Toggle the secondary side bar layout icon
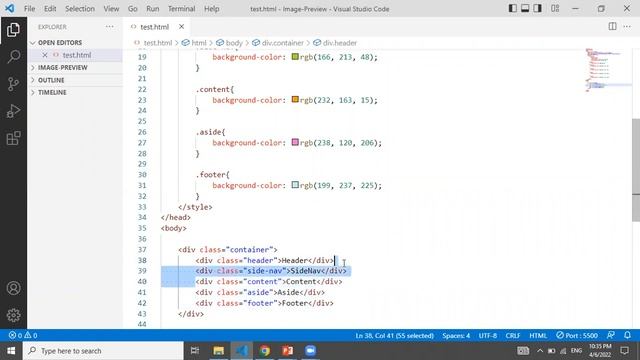This screenshot has width=640, height=360. coord(538,8)
